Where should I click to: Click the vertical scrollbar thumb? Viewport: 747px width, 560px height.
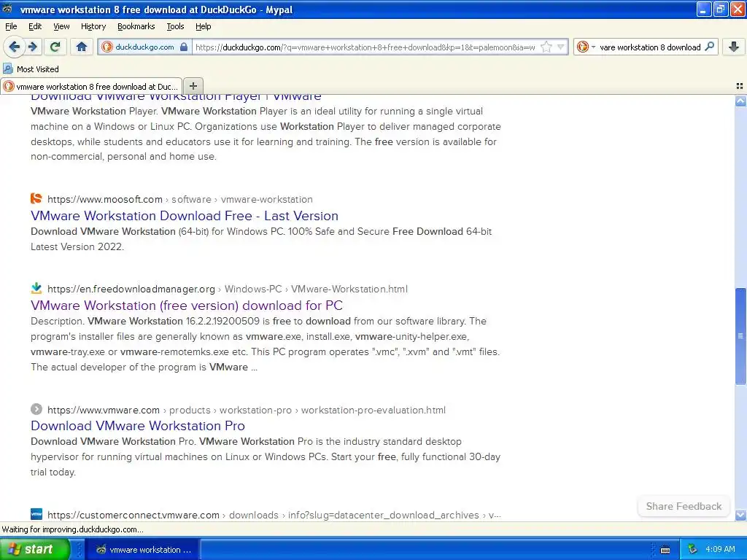pos(740,335)
